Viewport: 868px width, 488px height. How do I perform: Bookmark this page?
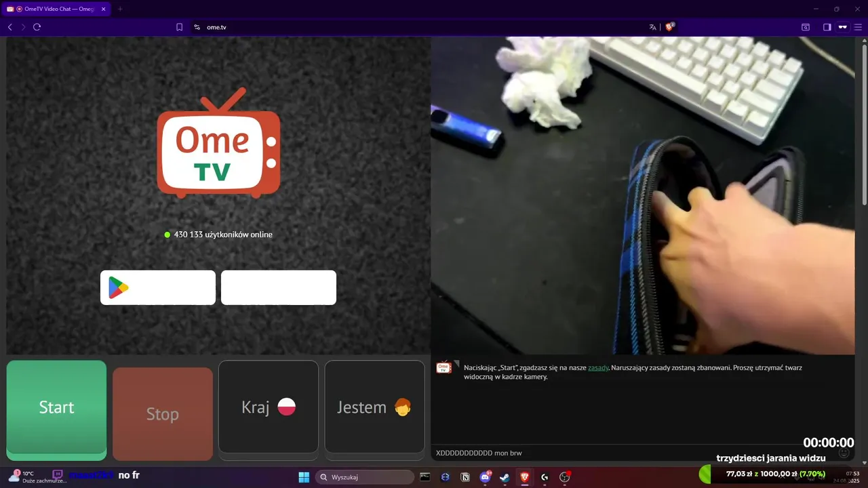pyautogui.click(x=179, y=27)
